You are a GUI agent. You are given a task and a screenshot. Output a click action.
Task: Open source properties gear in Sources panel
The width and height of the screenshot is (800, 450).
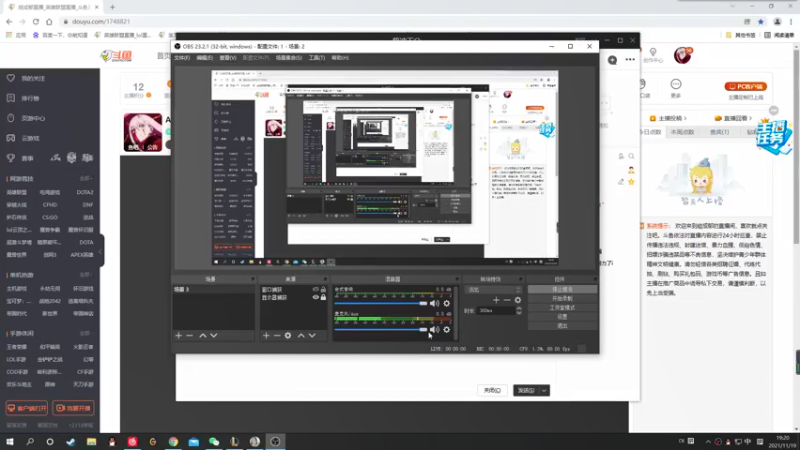288,335
